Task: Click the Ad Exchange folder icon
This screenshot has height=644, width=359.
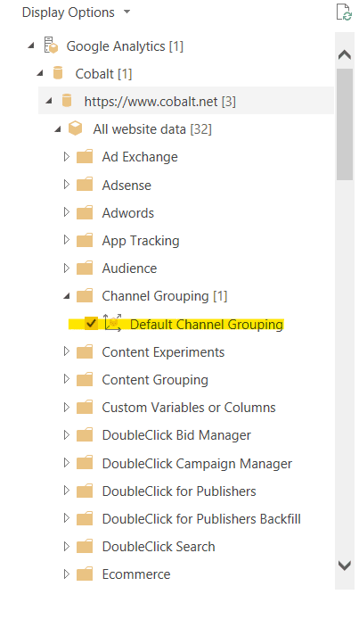Action: tap(85, 157)
